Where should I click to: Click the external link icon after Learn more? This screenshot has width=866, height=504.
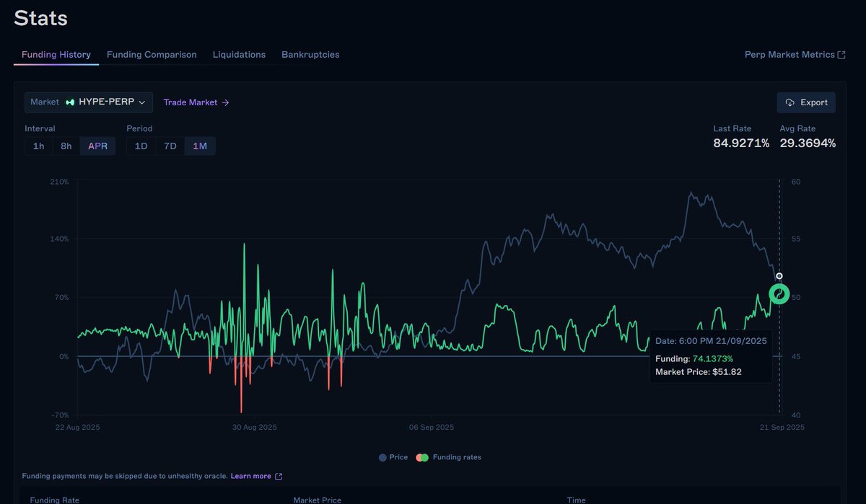277,476
